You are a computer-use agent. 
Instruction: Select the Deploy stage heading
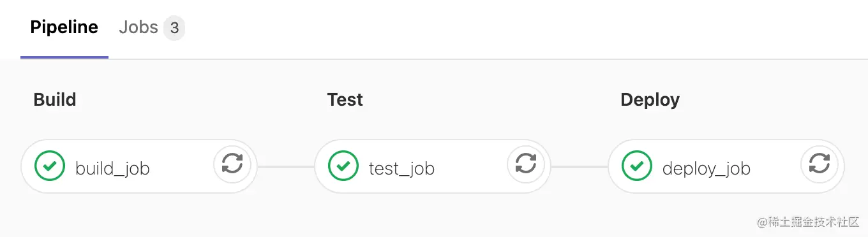pos(650,101)
